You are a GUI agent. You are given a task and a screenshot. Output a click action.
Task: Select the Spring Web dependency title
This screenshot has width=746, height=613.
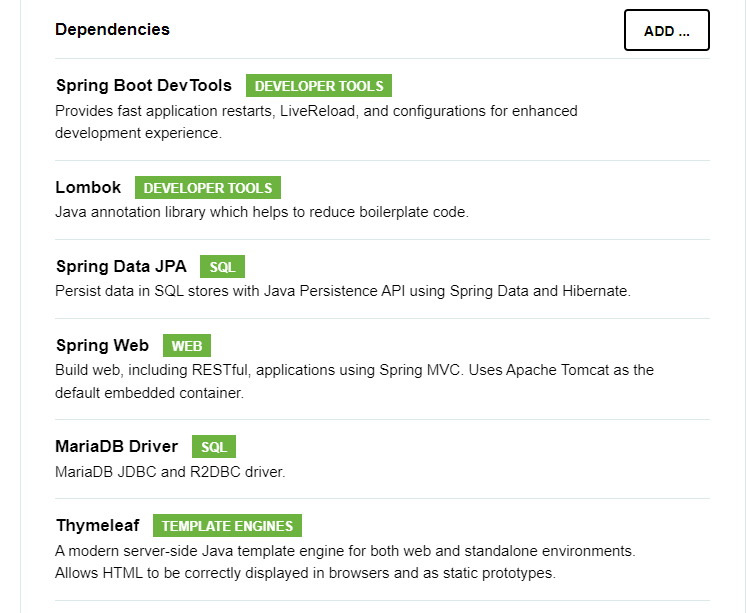(x=102, y=346)
